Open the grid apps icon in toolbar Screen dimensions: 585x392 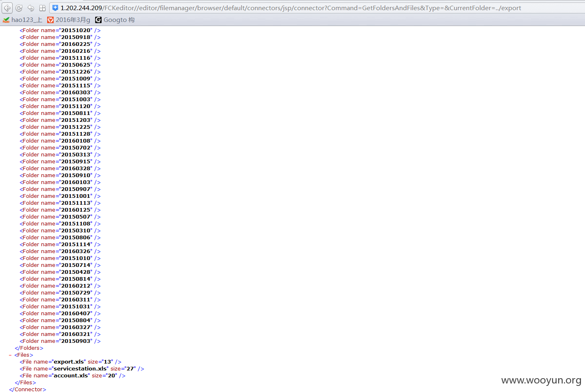pyautogui.click(x=42, y=8)
